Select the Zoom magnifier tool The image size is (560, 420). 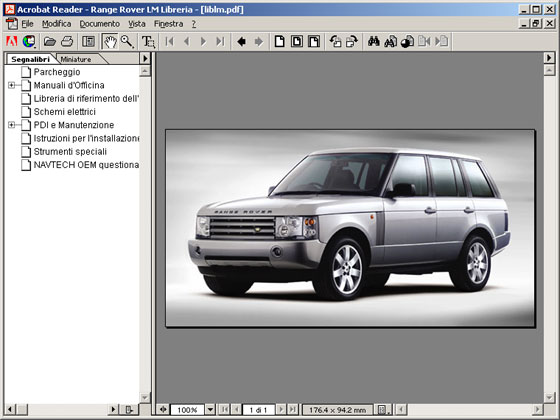tap(127, 41)
